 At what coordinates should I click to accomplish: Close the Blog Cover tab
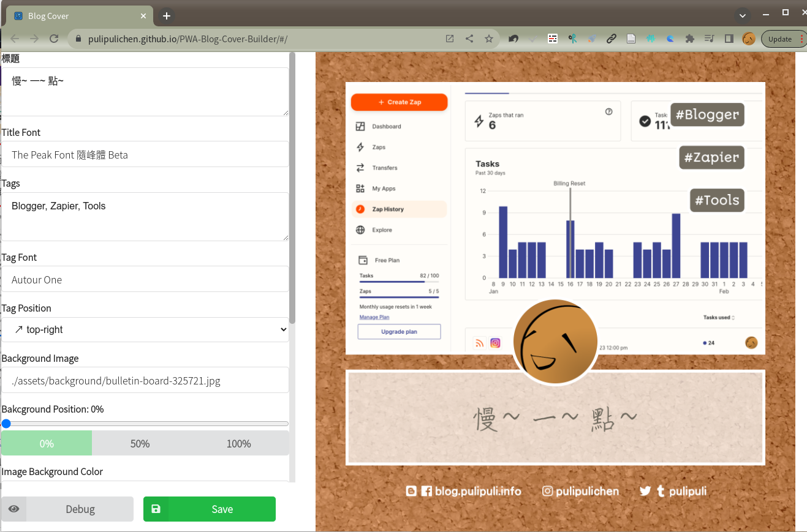tap(143, 16)
